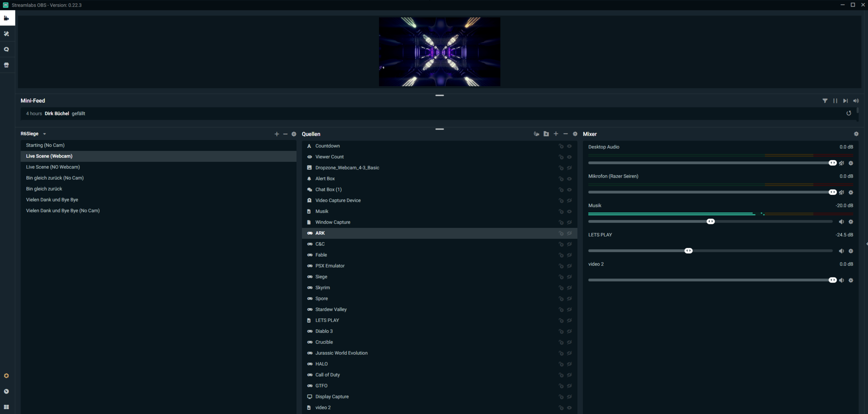Add a new folder to Quellen
This screenshot has height=414, width=868.
point(546,134)
